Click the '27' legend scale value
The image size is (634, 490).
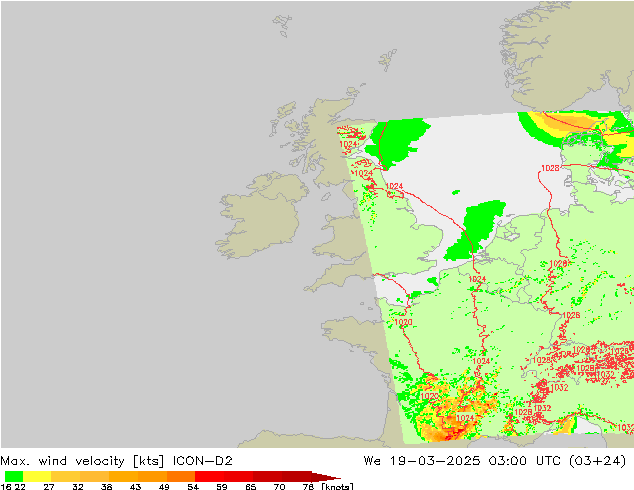(49, 486)
